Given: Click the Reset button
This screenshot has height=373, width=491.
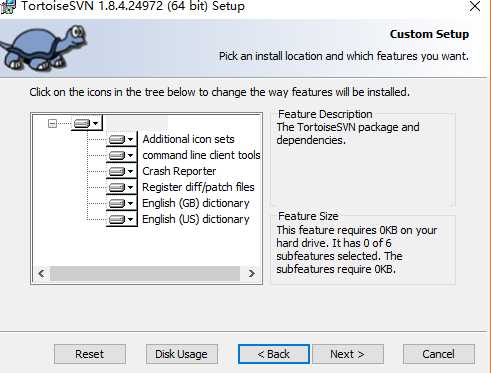Looking at the screenshot, I should point(90,354).
